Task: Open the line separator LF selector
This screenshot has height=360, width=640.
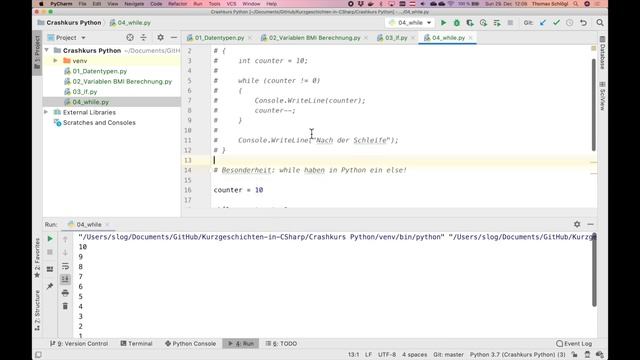Action: (368, 355)
